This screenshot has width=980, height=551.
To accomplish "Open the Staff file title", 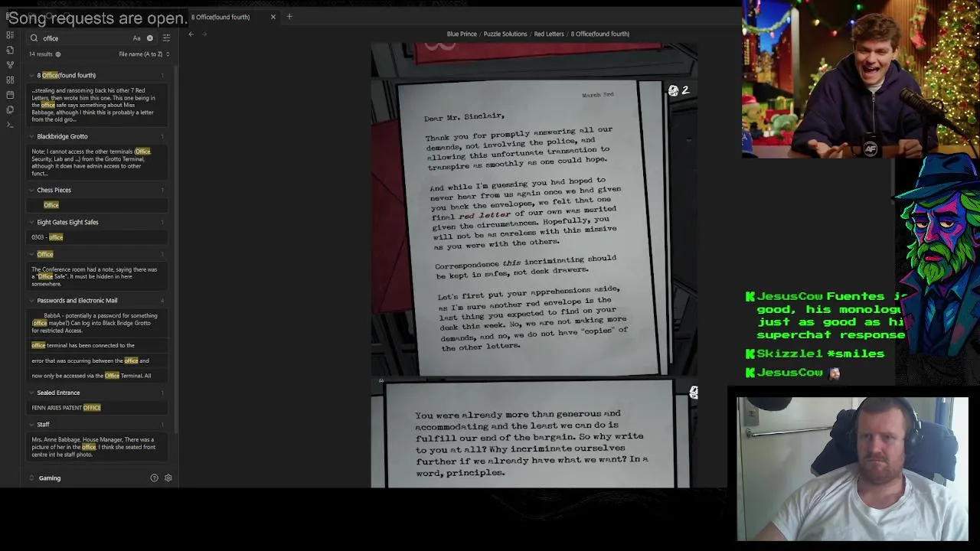I will click(43, 425).
